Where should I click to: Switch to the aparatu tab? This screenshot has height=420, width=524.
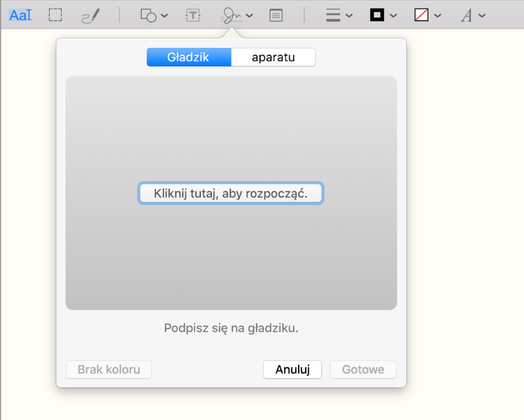click(273, 57)
